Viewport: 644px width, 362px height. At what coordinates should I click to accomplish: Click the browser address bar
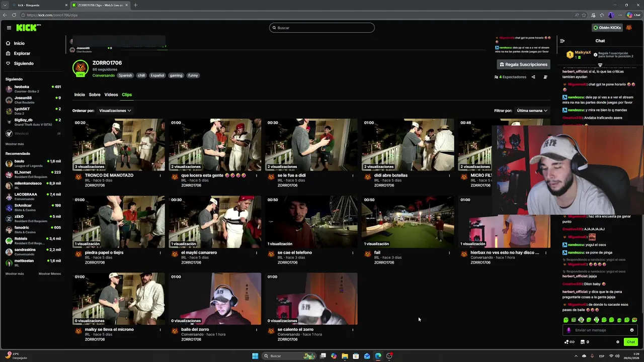pos(297,15)
